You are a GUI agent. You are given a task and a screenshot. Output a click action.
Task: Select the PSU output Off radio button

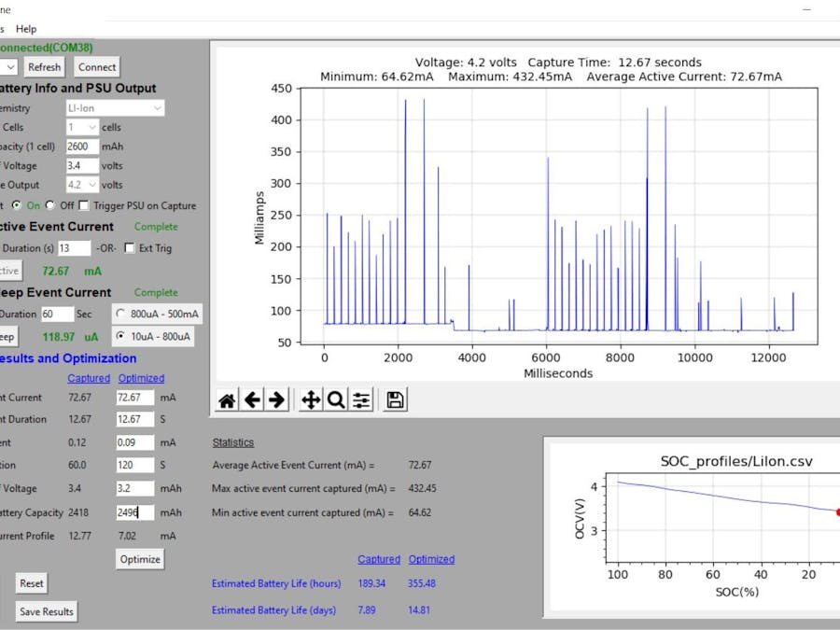(50, 205)
